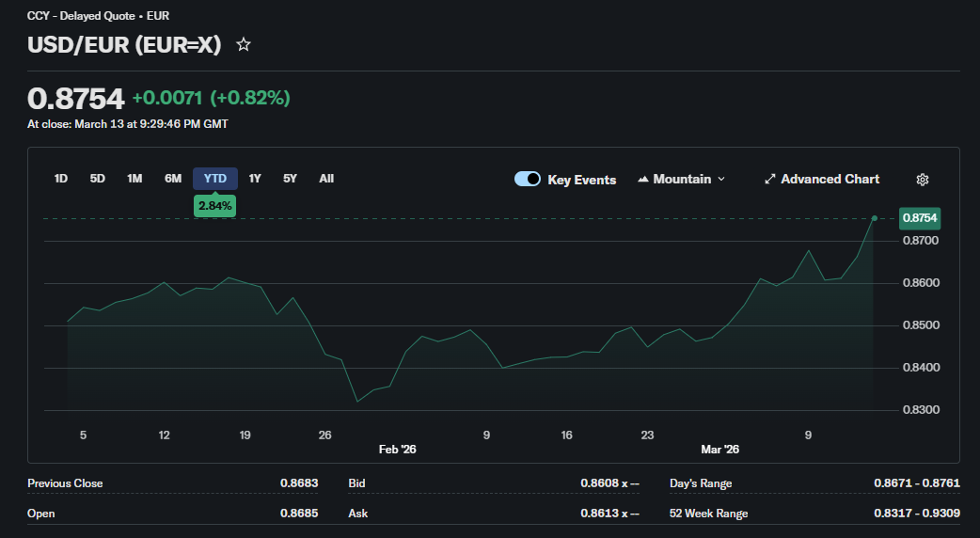Click the 0.8754 headline price
The height and width of the screenshot is (538, 980).
(x=76, y=99)
